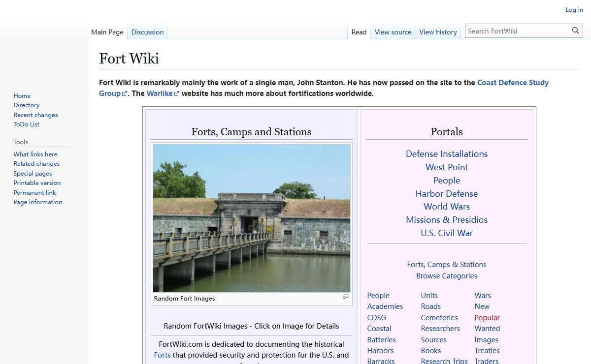
Task: Click the enlarge icon under fort image
Action: click(x=345, y=297)
